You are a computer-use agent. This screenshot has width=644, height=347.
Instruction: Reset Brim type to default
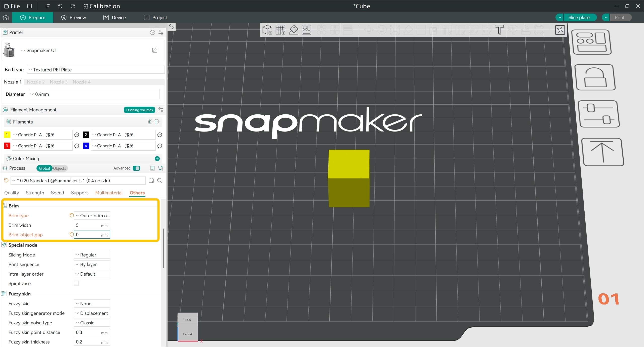click(x=71, y=215)
